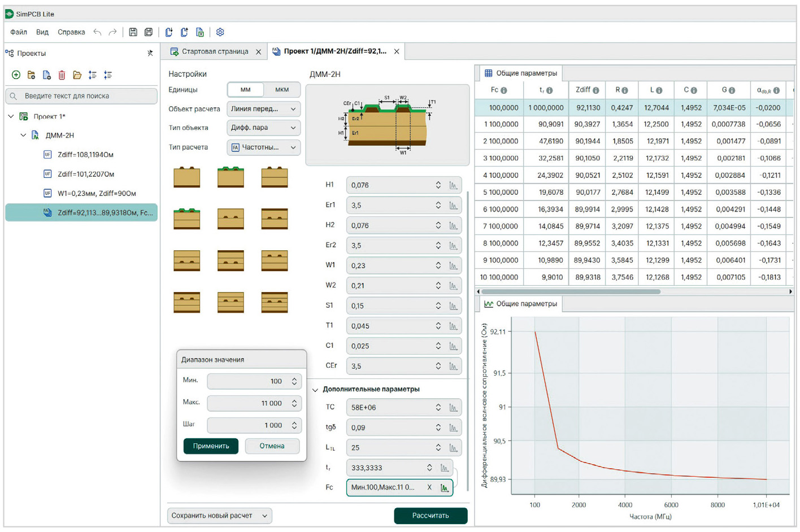Screen dimensions: 800x532
Task: Click the table's horizontal scrollbar
Action: (571, 292)
